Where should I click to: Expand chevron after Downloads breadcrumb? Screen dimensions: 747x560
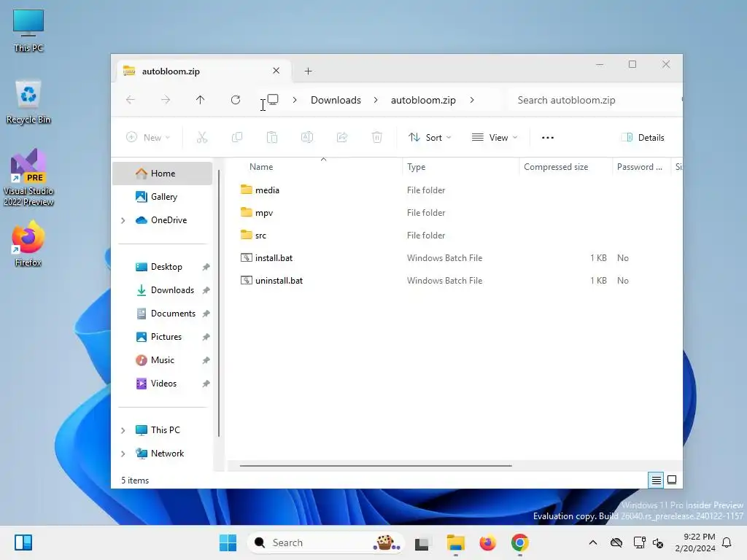tap(376, 100)
